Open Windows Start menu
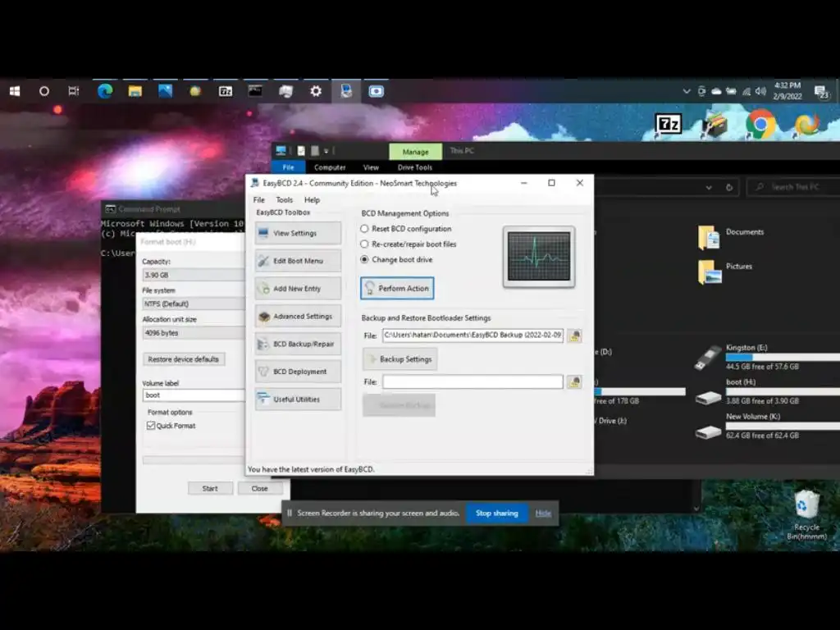Image resolution: width=840 pixels, height=630 pixels. click(x=15, y=92)
